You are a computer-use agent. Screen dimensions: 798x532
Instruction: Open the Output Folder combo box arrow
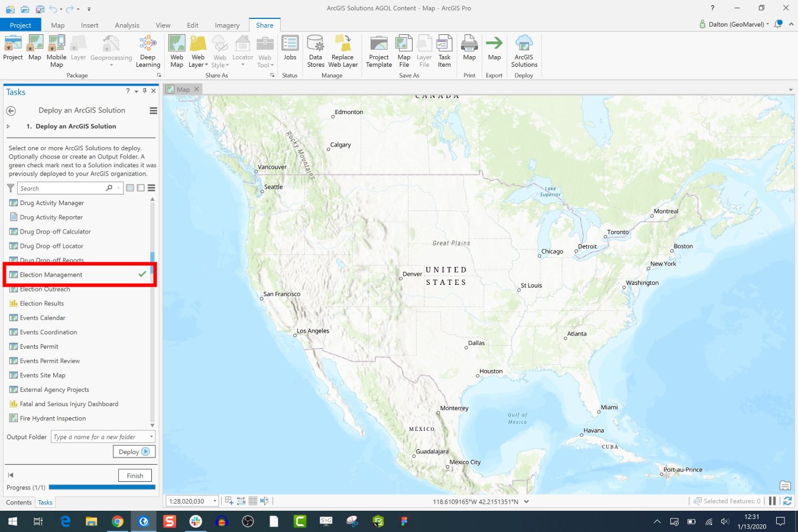(x=151, y=437)
